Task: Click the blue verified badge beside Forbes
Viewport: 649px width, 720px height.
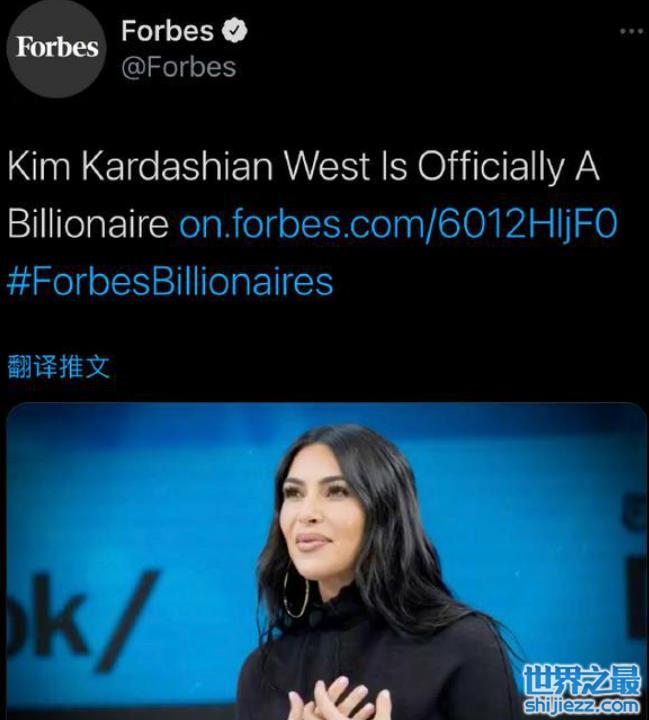Action: [x=235, y=31]
